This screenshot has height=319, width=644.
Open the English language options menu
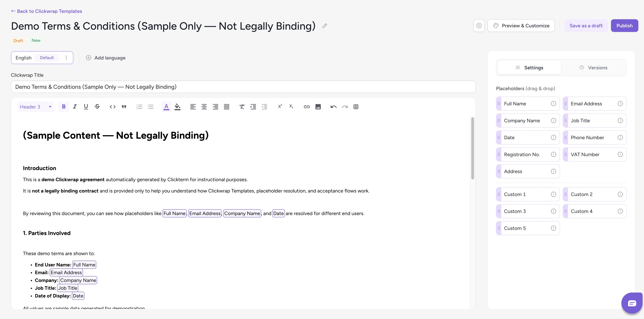click(x=66, y=58)
